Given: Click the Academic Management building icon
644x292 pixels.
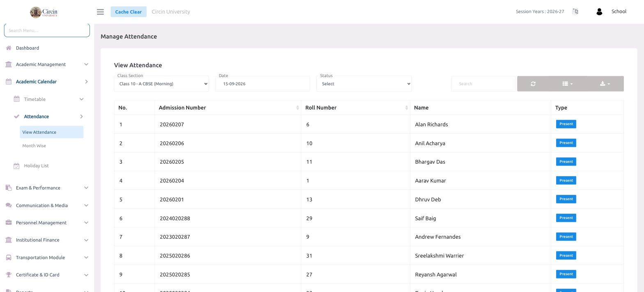Looking at the screenshot, I should pyautogui.click(x=9, y=64).
